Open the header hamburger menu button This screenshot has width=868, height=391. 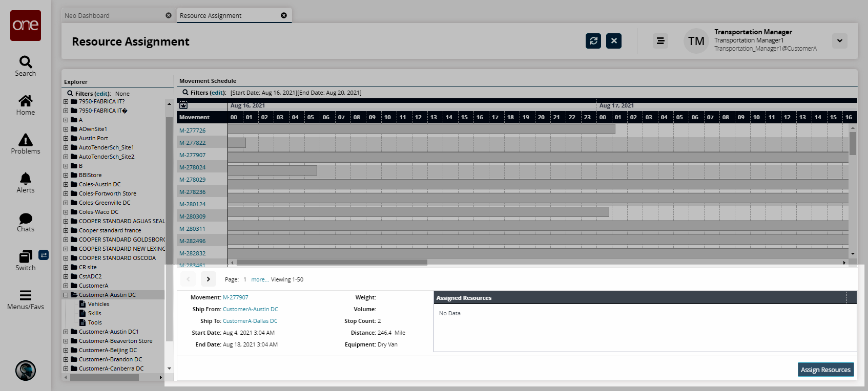pos(660,41)
